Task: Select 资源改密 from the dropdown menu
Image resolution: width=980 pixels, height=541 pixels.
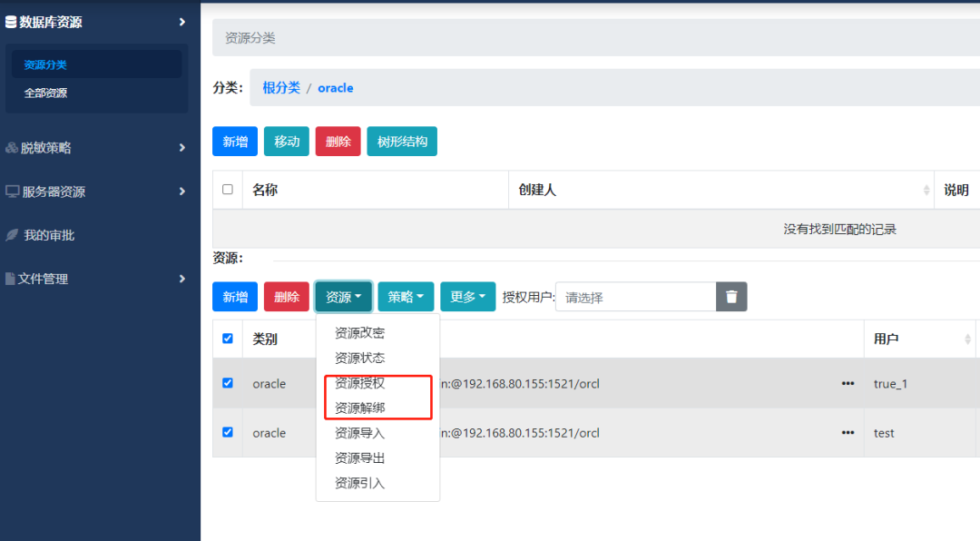Action: (x=359, y=333)
